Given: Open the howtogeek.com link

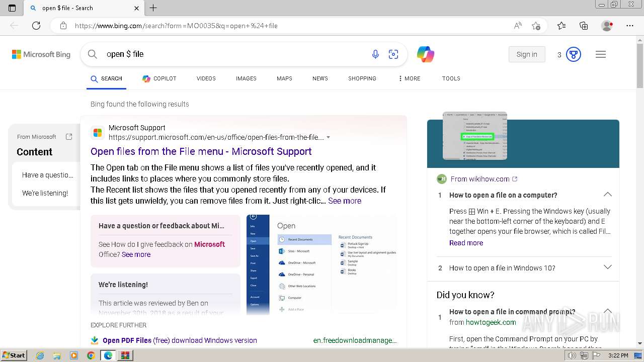Looking at the screenshot, I should click(491, 322).
